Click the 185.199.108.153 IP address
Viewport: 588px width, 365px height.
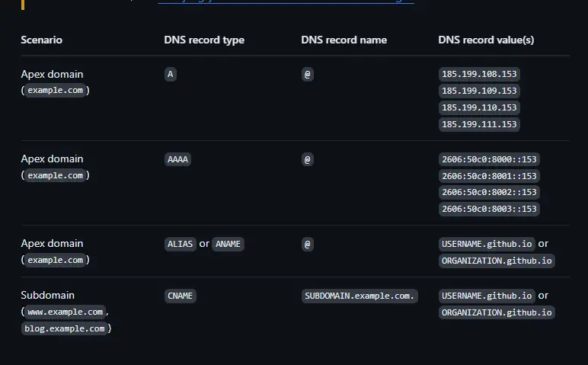pyautogui.click(x=479, y=74)
